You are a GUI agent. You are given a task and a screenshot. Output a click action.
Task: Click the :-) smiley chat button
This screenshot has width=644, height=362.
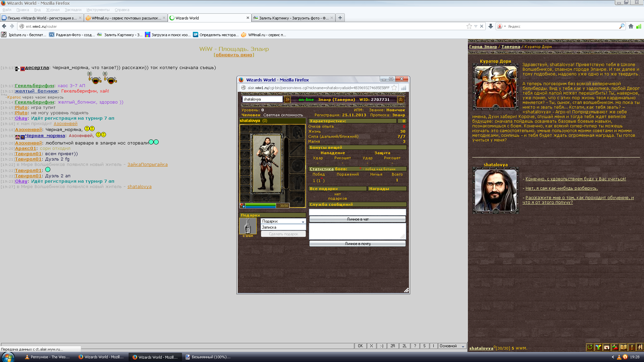(381, 346)
